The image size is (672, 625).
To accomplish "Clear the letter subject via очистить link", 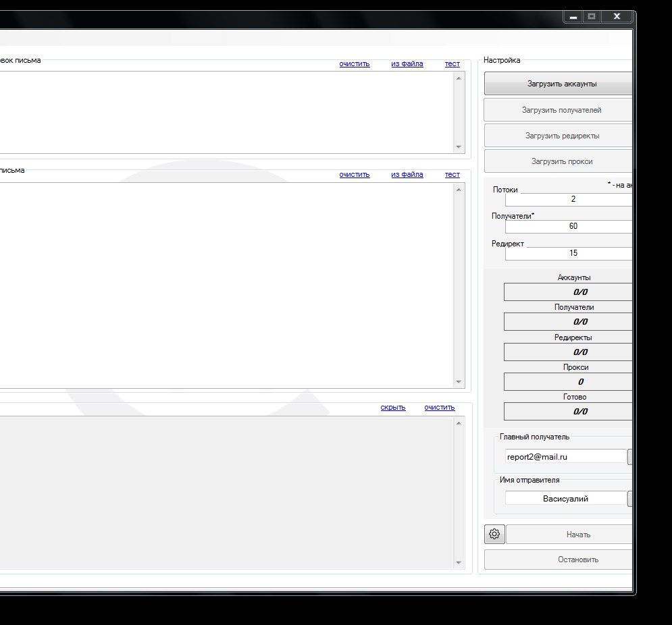I will [355, 64].
